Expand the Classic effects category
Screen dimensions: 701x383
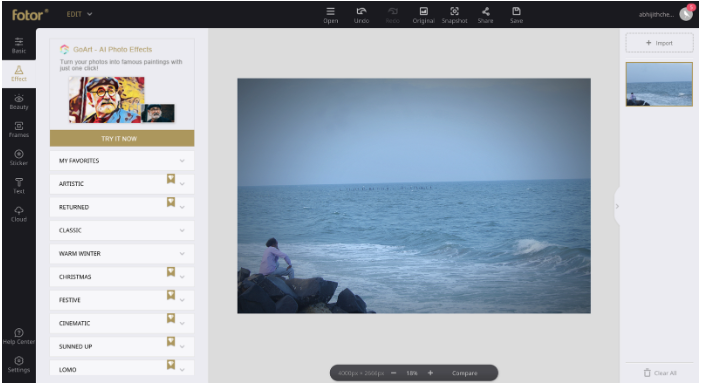[x=122, y=230]
